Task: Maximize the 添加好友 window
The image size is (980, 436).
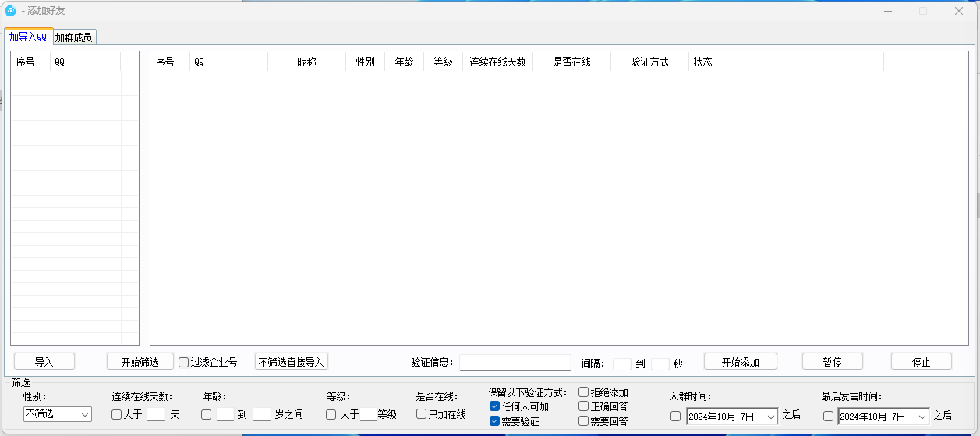Action: point(923,11)
